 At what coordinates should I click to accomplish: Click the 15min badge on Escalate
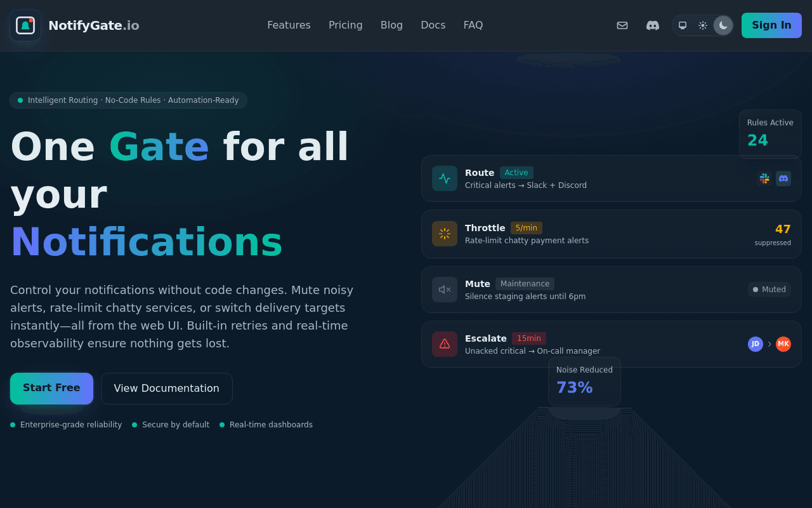(x=529, y=338)
